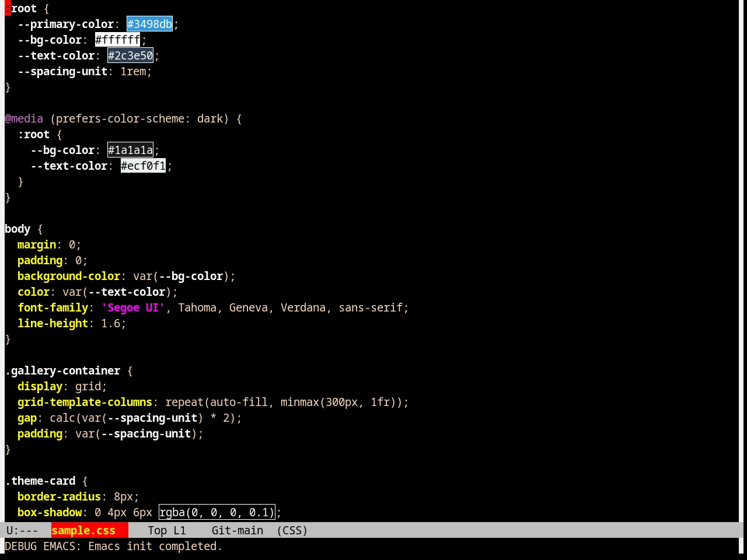747x560 pixels.
Task: Click prefers-color-scheme: dark text
Action: pyautogui.click(x=139, y=118)
